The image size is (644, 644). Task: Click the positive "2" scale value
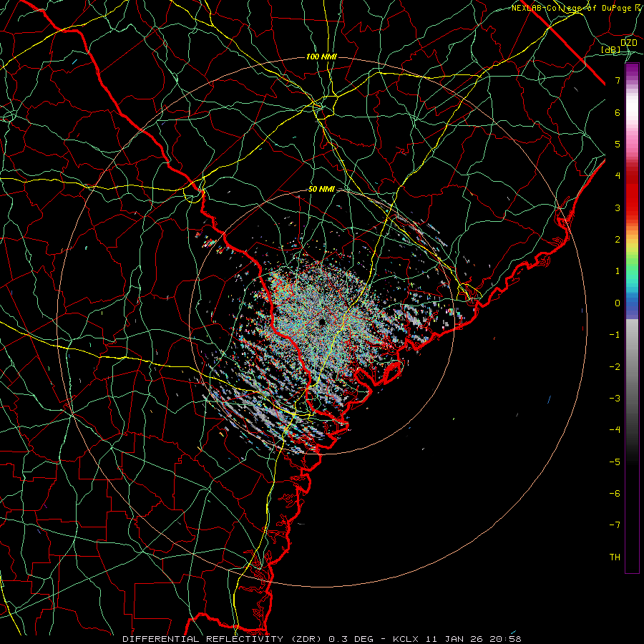click(618, 240)
